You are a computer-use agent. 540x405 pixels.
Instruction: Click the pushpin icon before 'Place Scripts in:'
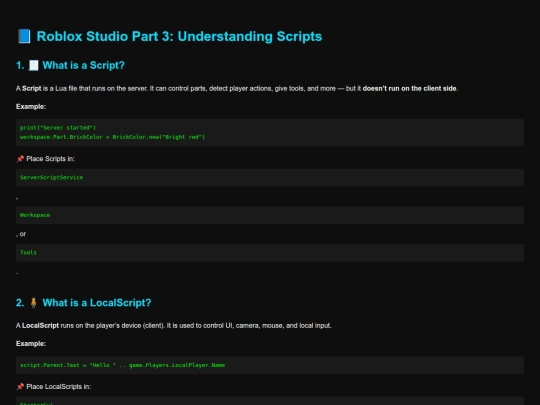20,158
